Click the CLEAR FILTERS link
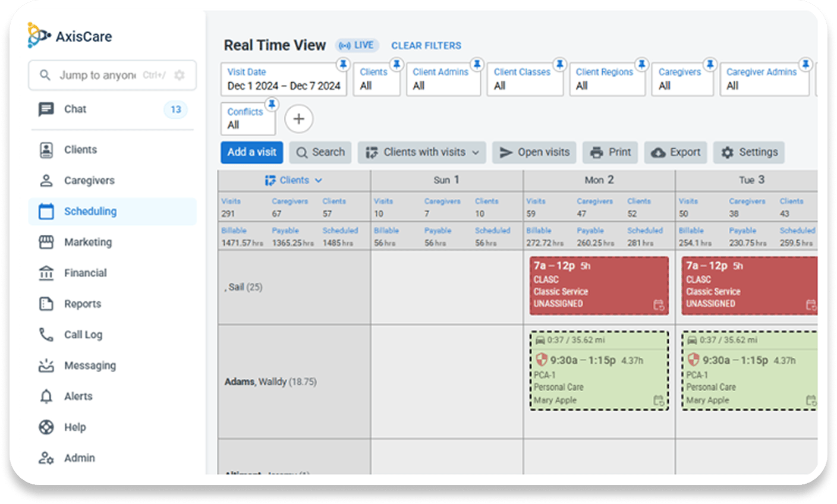837x504 pixels. pyautogui.click(x=426, y=45)
